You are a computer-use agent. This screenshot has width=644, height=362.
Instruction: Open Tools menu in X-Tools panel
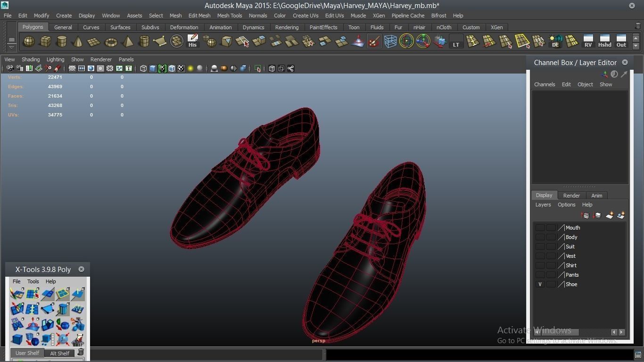coord(33,281)
